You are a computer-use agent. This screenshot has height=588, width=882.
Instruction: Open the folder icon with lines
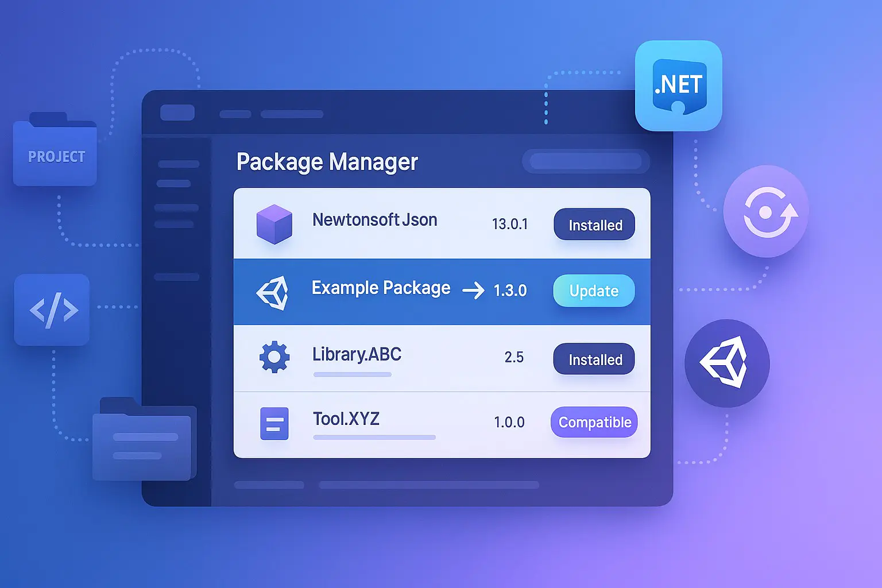click(x=144, y=441)
